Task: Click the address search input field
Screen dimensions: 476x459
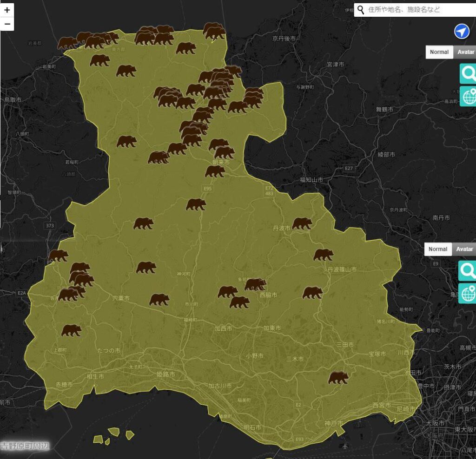Action: click(418, 10)
